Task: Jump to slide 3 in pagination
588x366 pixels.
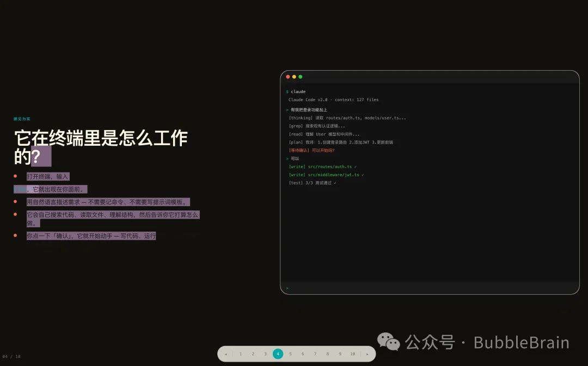Action: 266,354
